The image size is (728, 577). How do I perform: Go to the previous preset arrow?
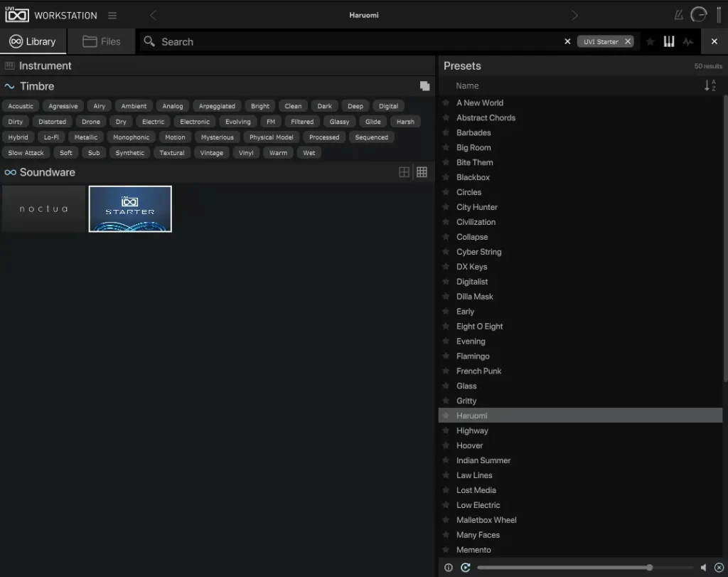153,16
